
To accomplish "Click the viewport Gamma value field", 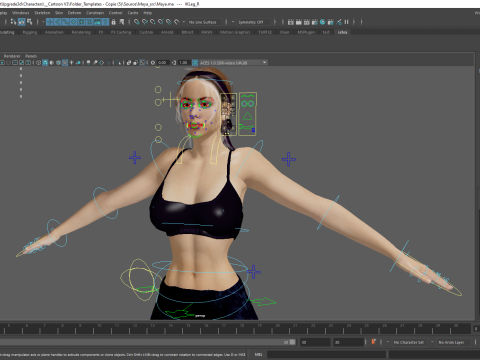I will pos(183,63).
